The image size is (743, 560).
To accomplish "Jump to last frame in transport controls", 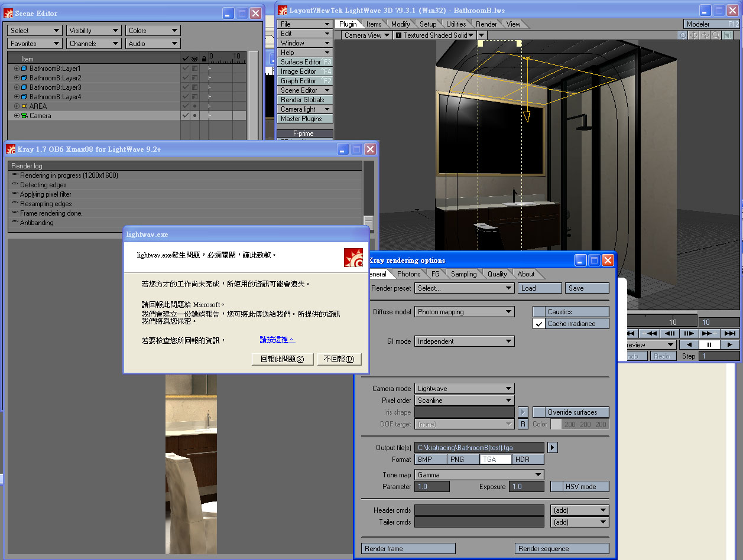I will click(x=730, y=334).
